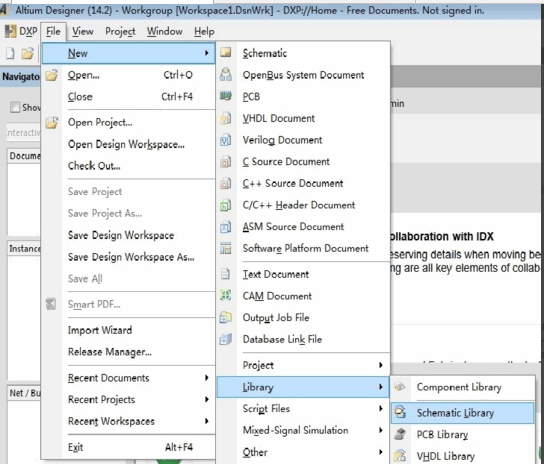Image resolution: width=544 pixels, height=464 pixels.
Task: Expand the Script Files submenu
Action: click(x=381, y=408)
